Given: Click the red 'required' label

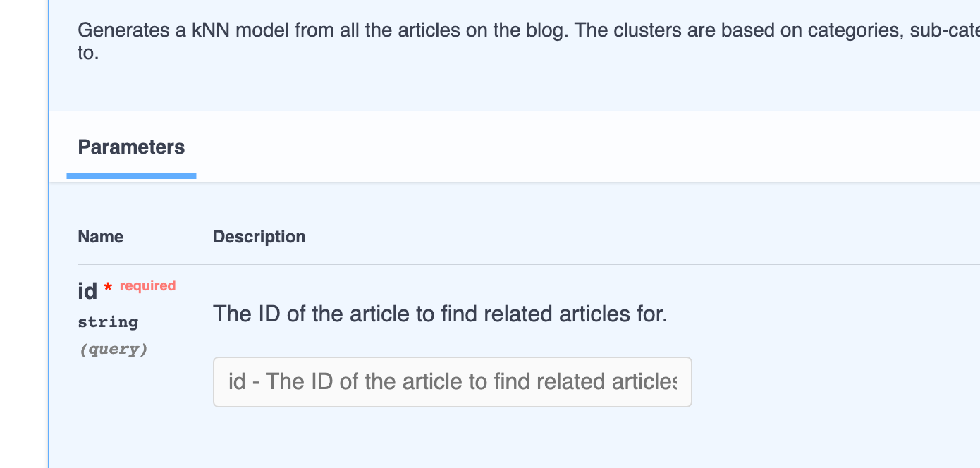Looking at the screenshot, I should 147,285.
